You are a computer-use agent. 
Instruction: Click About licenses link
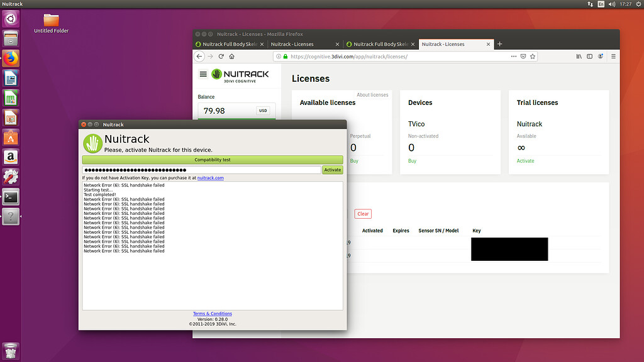[x=372, y=95]
